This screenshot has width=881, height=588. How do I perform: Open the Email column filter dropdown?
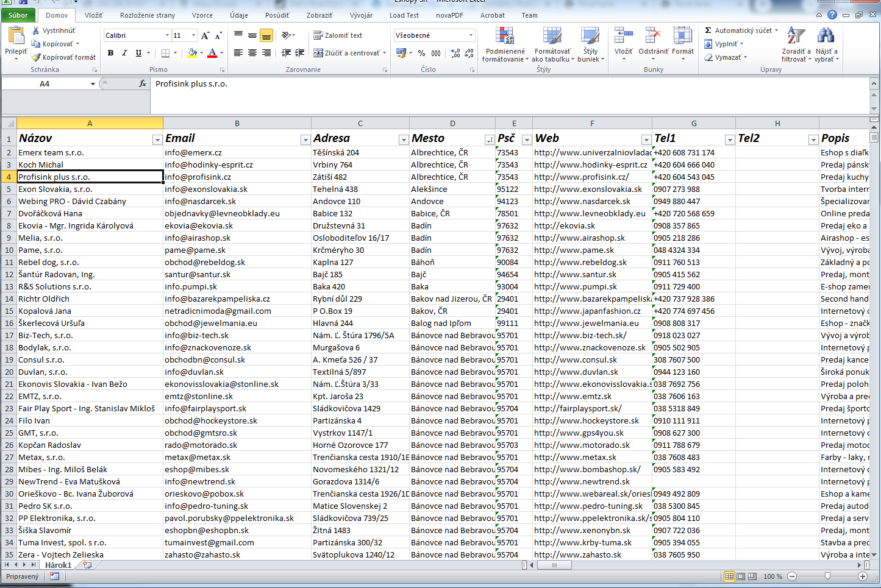tap(305, 140)
